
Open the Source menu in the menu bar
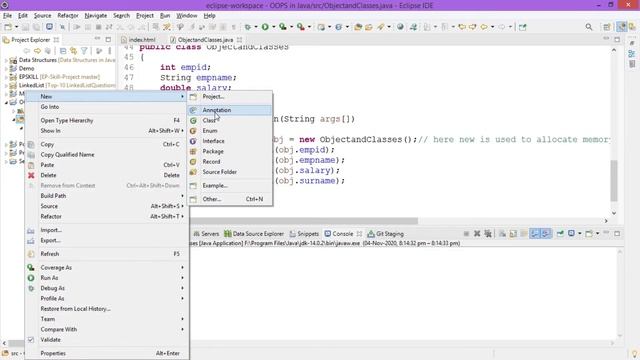coord(42,16)
